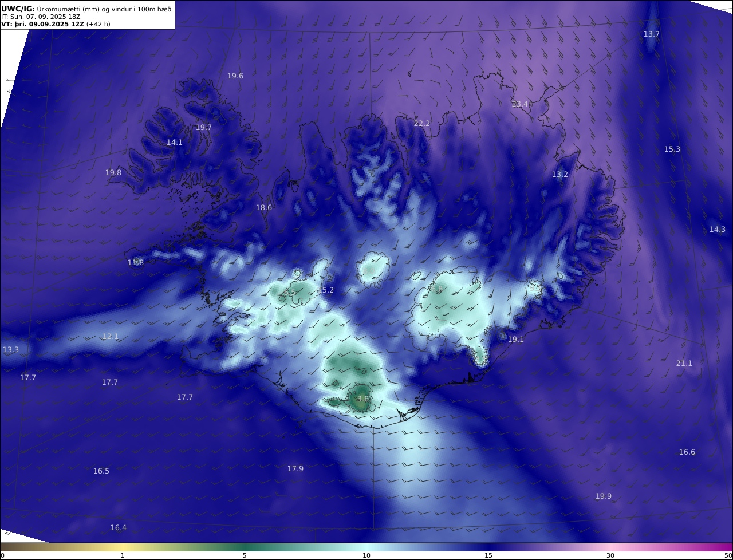Click the color scale tick label 1
Image resolution: width=733 pixels, height=560 pixels.
pyautogui.click(x=123, y=555)
